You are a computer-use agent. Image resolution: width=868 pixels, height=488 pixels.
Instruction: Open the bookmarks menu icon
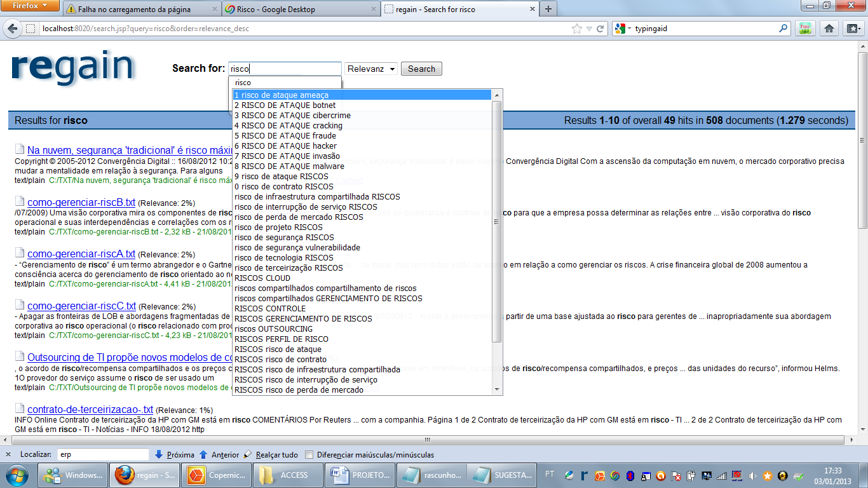[x=852, y=29]
